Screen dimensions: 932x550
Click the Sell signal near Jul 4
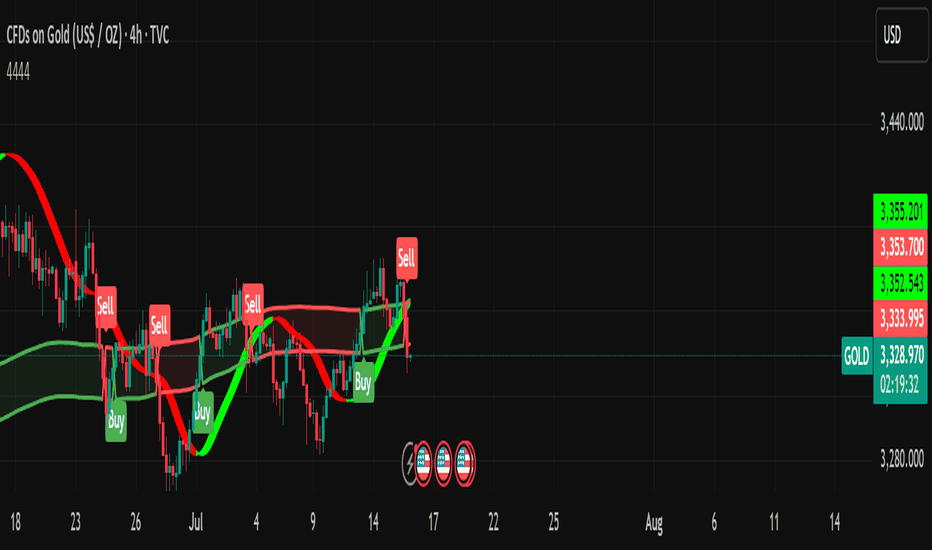[253, 305]
